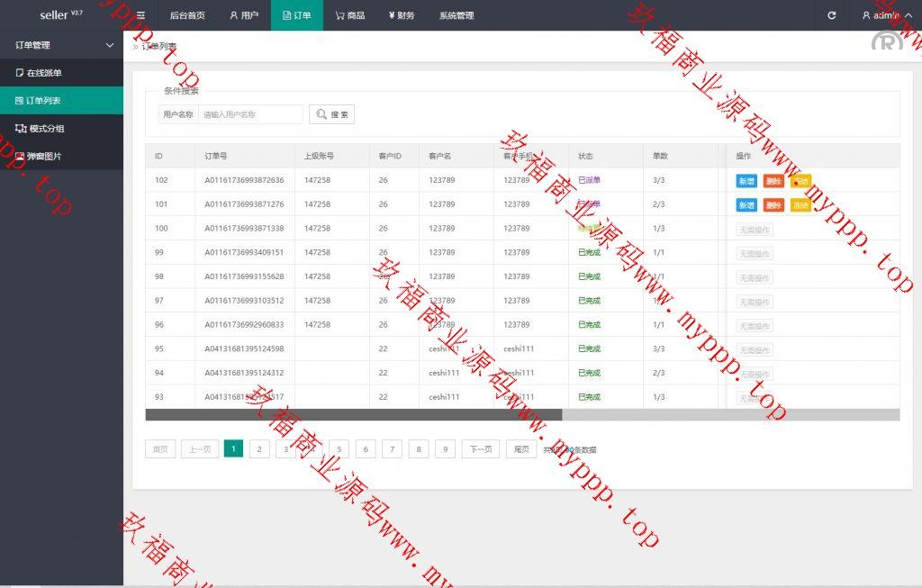The height and width of the screenshot is (588, 922).
Task: Click the hamburger sidebar toggle icon
Action: [x=140, y=15]
